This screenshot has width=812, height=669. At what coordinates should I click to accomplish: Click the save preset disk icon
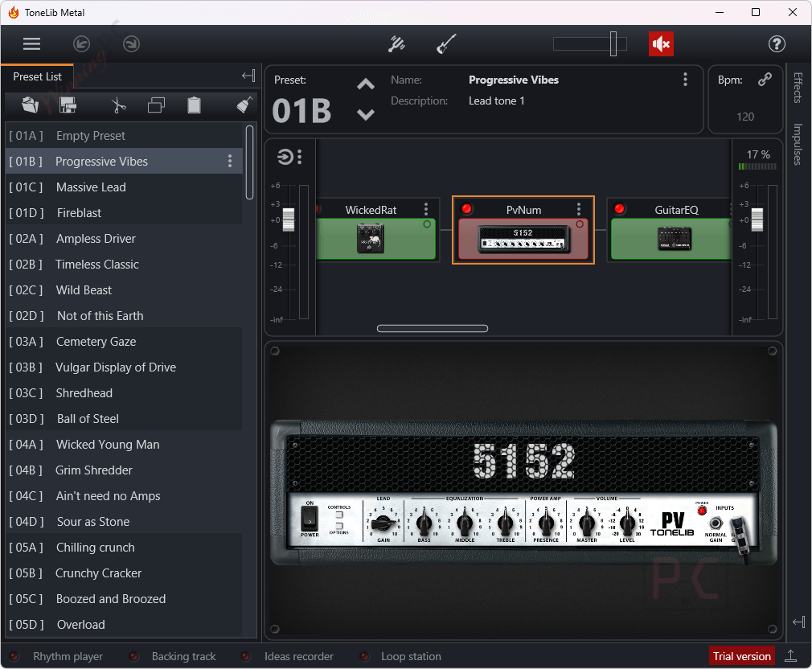pos(68,105)
